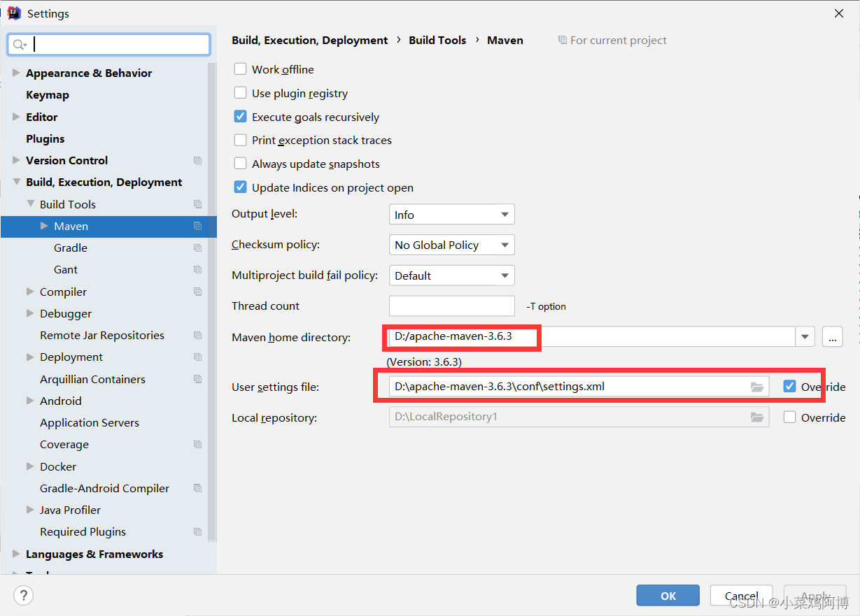Select Java Profiler entry
The height and width of the screenshot is (616, 860).
70,510
